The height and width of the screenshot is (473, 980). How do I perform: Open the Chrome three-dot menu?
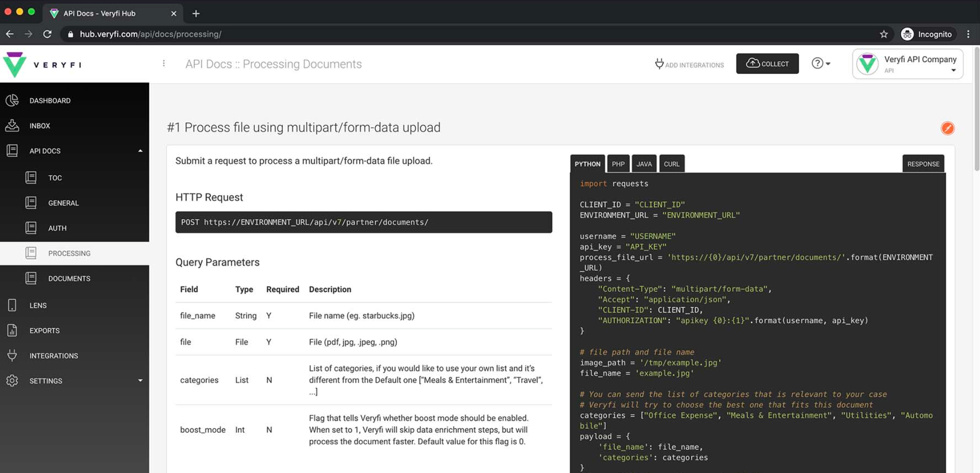tap(968, 34)
